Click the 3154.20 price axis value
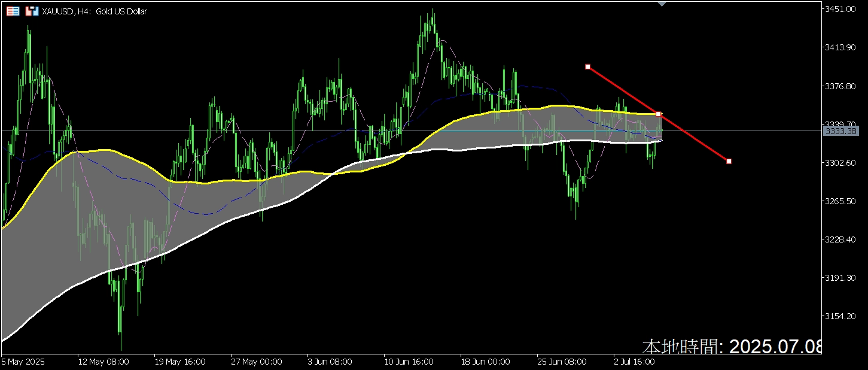 [x=839, y=316]
